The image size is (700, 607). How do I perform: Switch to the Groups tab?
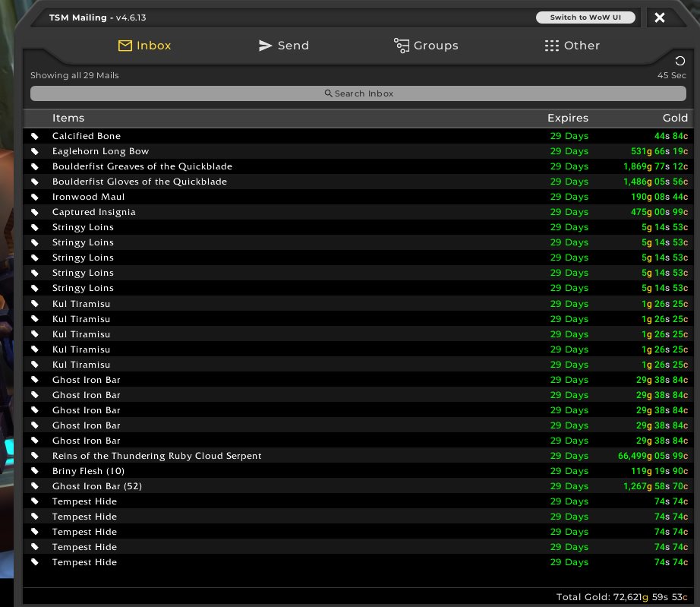click(426, 46)
